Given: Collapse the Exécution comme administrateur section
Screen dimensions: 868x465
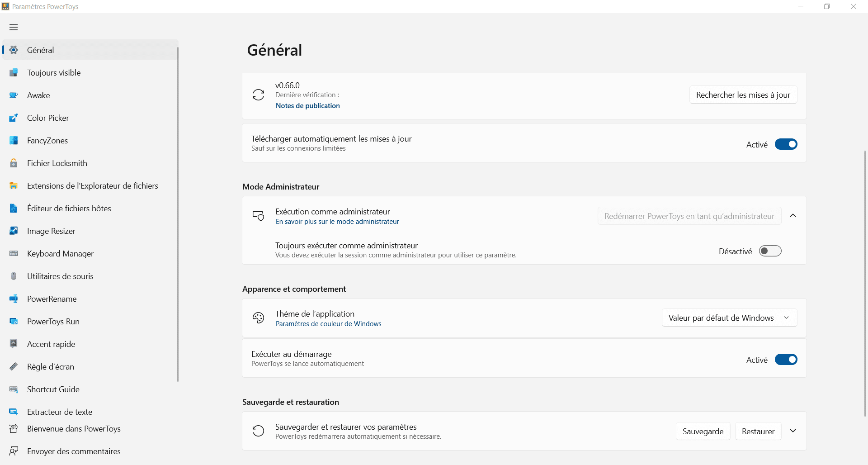Looking at the screenshot, I should click(793, 216).
